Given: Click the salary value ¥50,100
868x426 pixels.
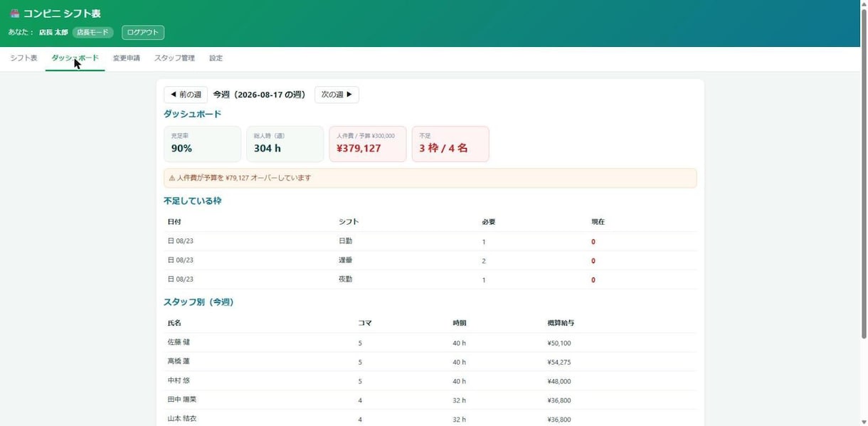Looking at the screenshot, I should click(x=559, y=343).
